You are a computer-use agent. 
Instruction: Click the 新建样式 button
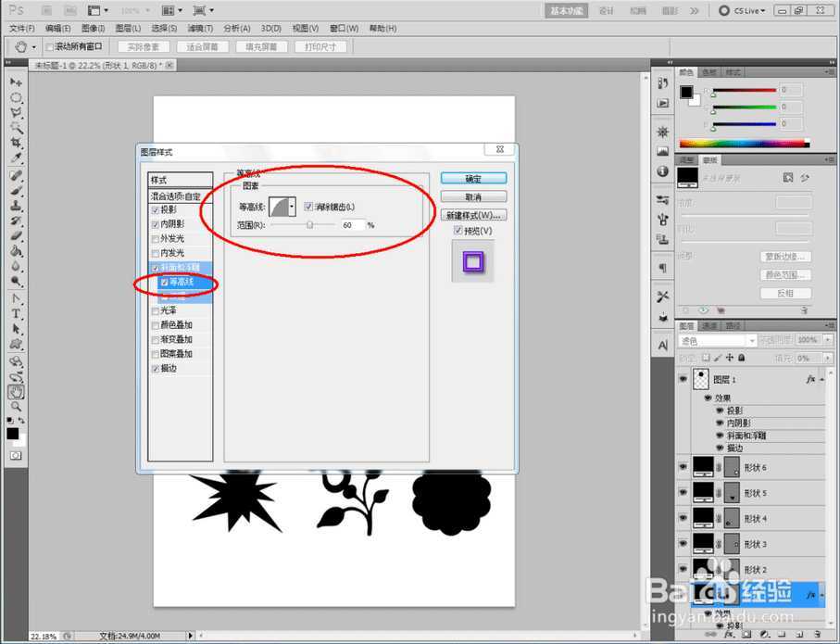(473, 215)
